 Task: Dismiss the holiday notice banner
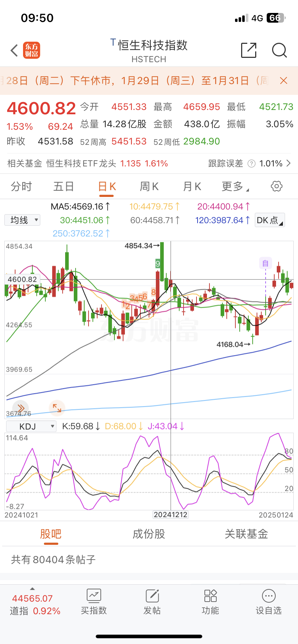pos(284,80)
